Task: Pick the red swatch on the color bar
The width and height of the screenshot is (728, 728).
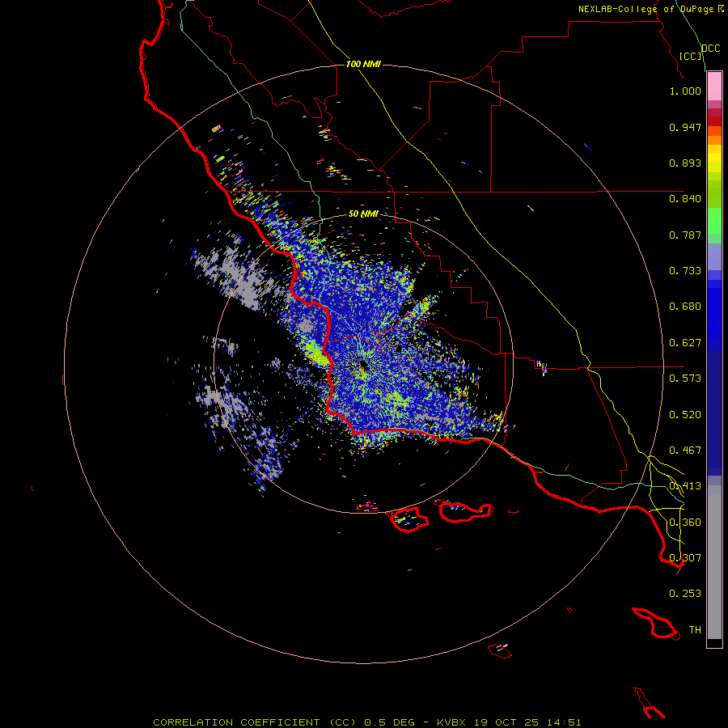Action: coord(714,121)
